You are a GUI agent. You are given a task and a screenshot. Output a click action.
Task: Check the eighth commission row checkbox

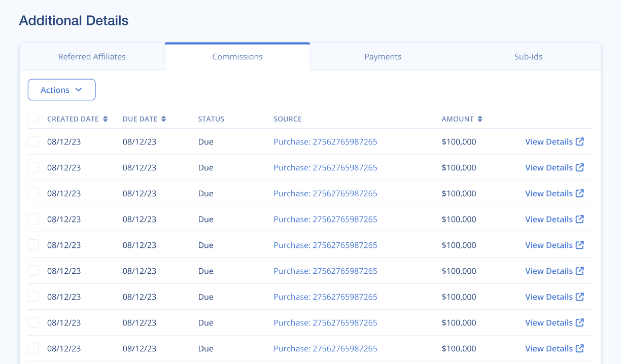coord(33,323)
